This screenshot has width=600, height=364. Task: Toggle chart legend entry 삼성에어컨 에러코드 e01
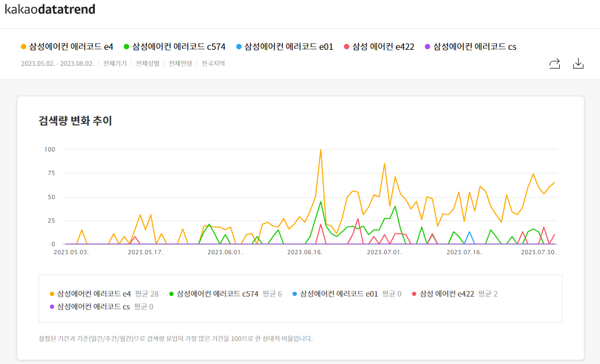click(x=335, y=294)
